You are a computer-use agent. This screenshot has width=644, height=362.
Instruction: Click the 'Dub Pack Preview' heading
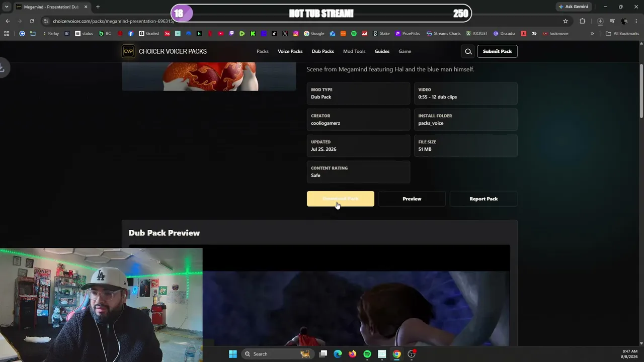tap(164, 233)
